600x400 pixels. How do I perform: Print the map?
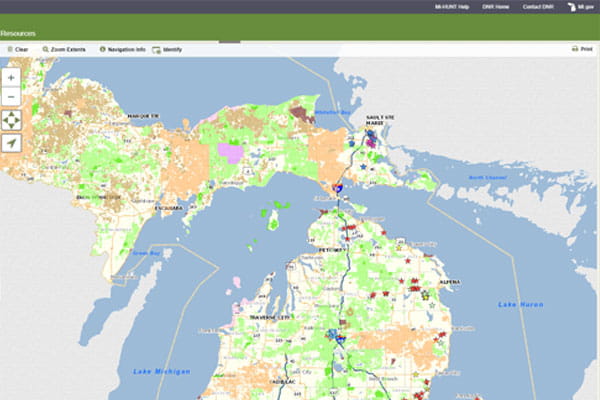582,49
